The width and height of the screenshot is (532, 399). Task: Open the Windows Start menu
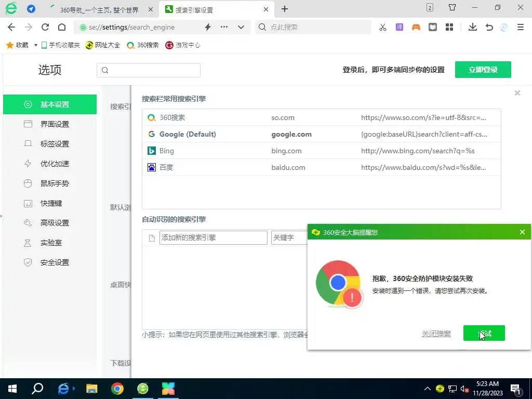12,389
